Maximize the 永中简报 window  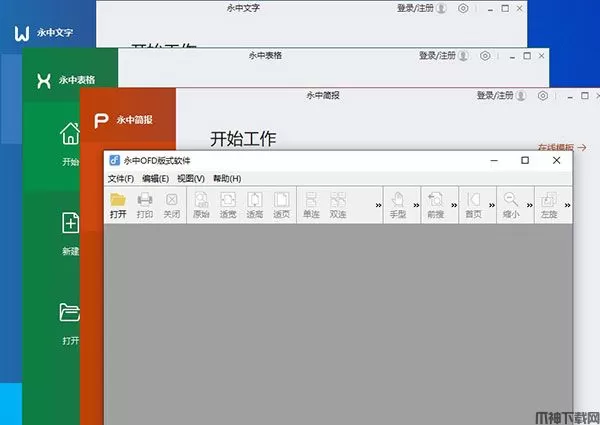point(585,96)
